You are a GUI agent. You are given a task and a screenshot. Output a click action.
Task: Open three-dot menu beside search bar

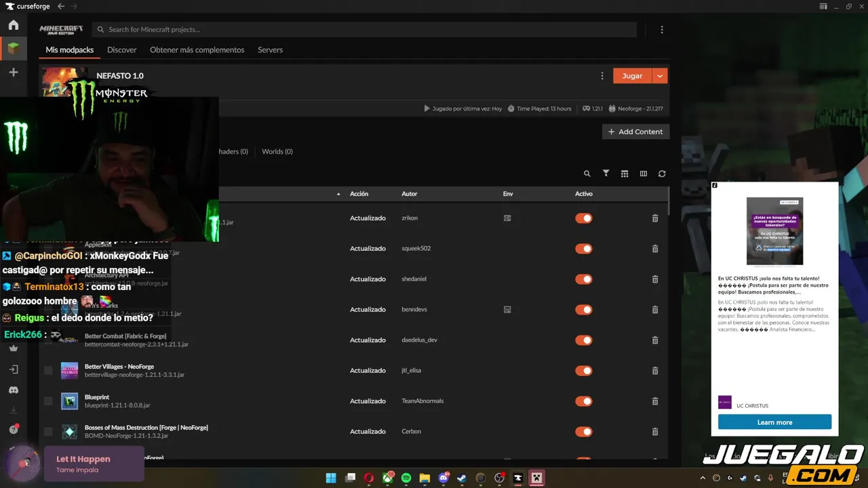pyautogui.click(x=662, y=30)
